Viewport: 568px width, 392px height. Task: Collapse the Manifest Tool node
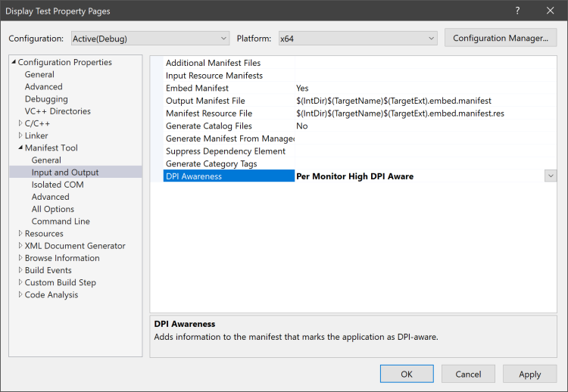(x=20, y=148)
